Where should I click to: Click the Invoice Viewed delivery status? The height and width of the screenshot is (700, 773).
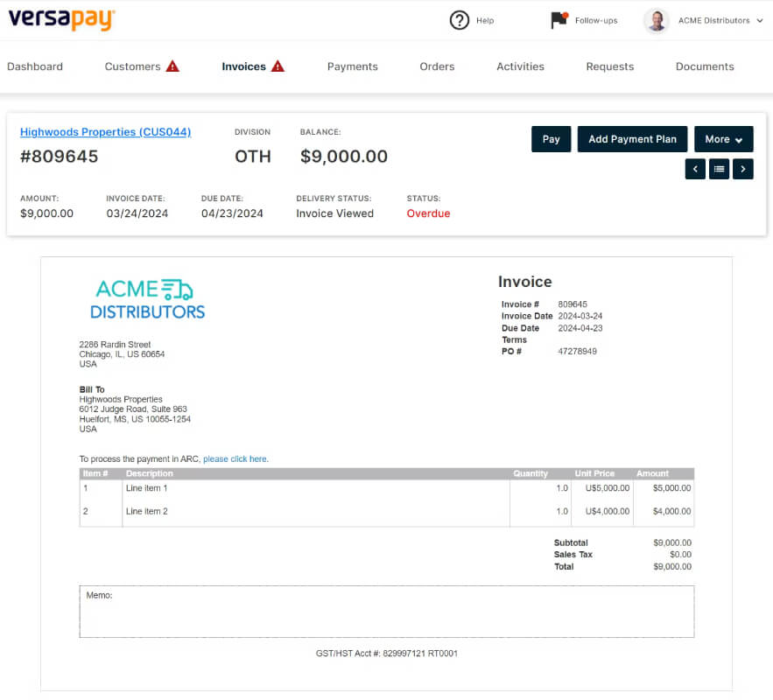pyautogui.click(x=334, y=213)
